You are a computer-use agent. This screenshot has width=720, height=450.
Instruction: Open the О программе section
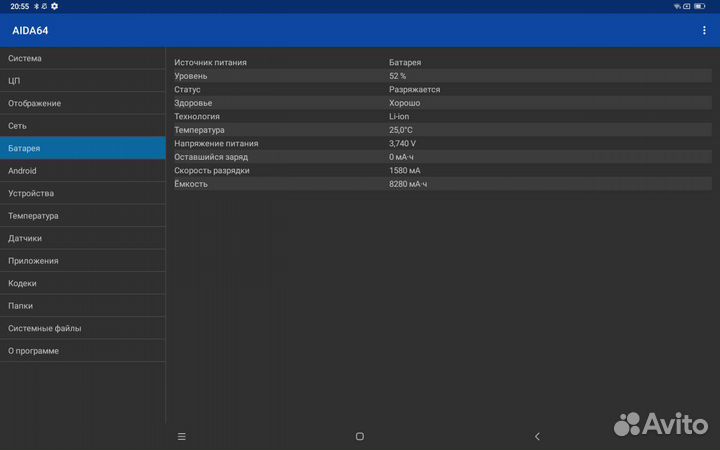click(83, 351)
